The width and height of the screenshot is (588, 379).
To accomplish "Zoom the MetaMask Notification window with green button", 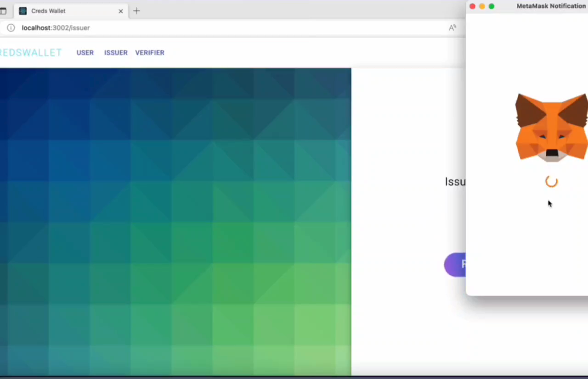I will click(x=492, y=6).
